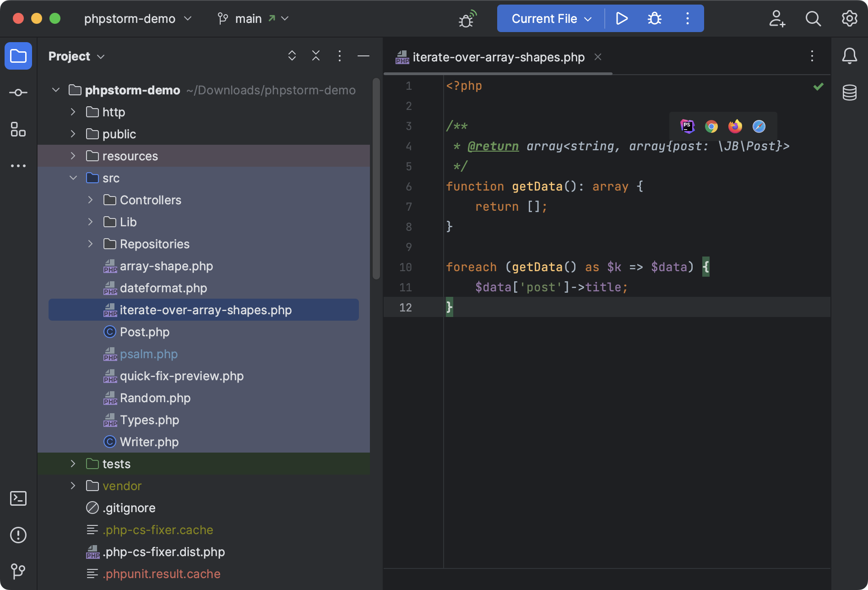This screenshot has width=868, height=590.
Task: Start debugging the current file
Action: click(x=654, y=18)
